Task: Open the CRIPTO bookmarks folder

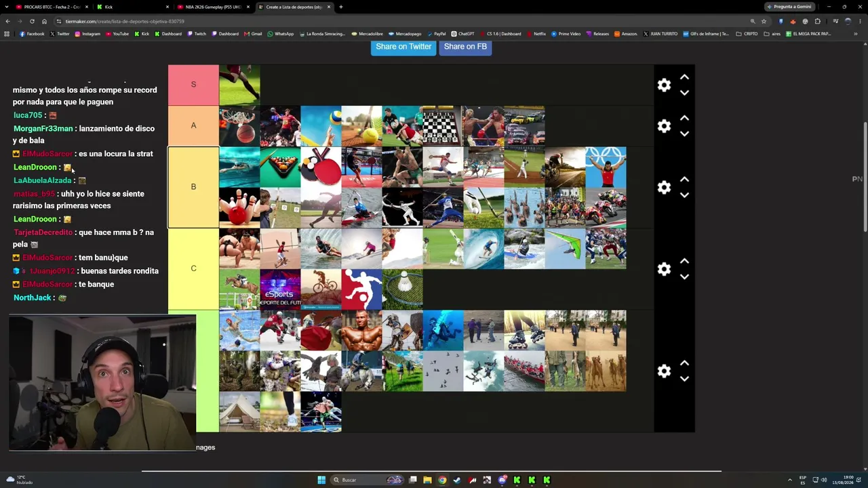Action: tap(747, 34)
